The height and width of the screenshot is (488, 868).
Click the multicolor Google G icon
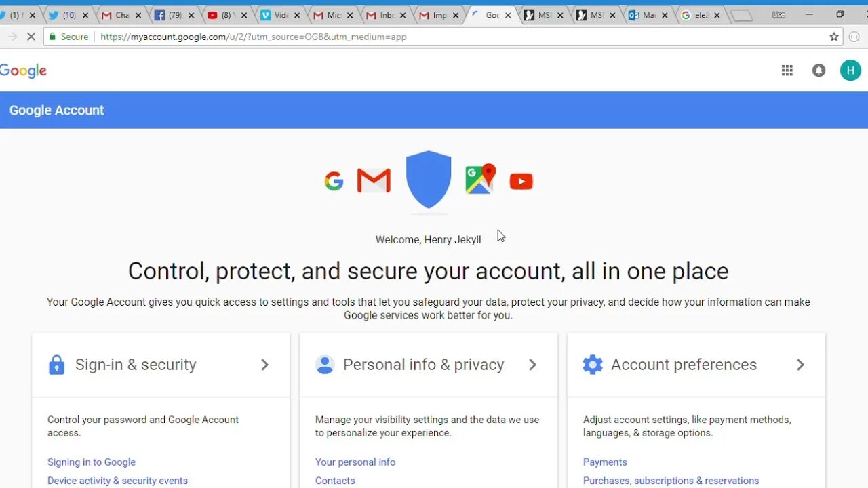334,181
